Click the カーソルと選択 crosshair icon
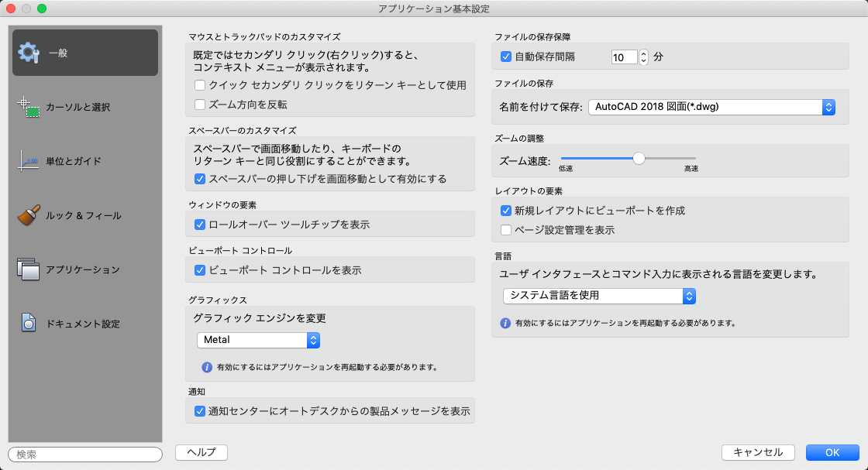 [x=29, y=107]
